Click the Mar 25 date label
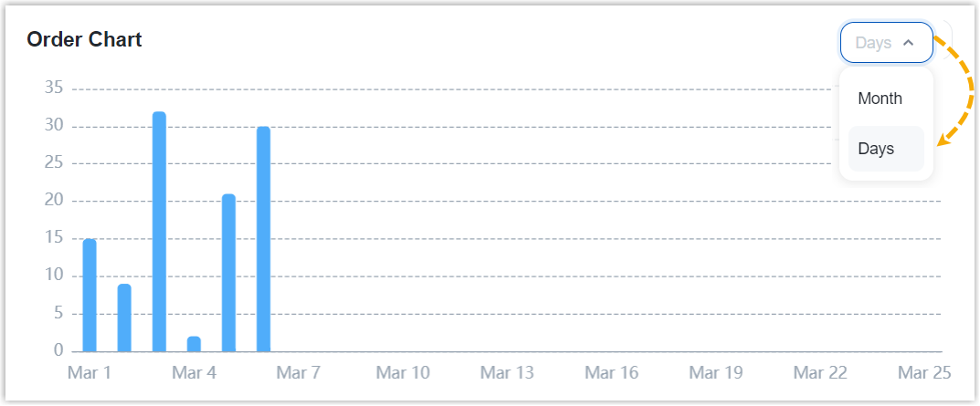The height and width of the screenshot is (406, 980). coord(924,372)
